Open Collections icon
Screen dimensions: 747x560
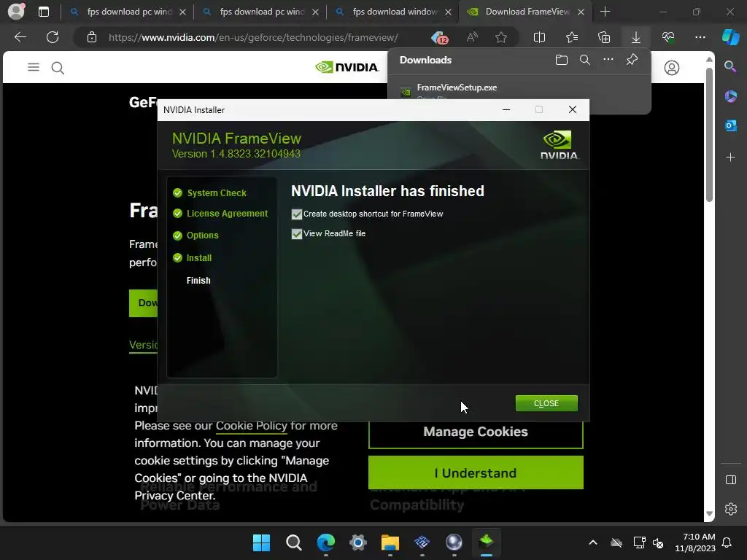pyautogui.click(x=603, y=37)
